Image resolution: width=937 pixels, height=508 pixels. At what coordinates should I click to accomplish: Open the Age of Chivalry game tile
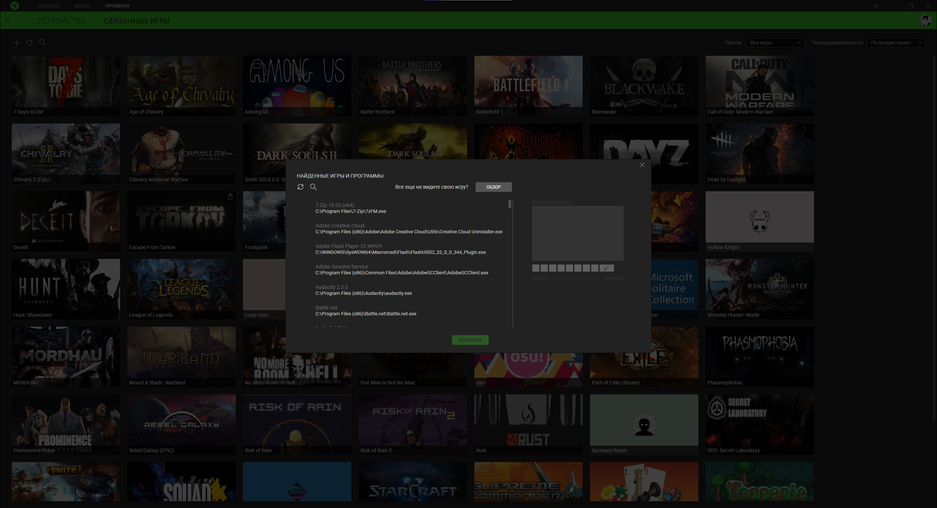[182, 85]
